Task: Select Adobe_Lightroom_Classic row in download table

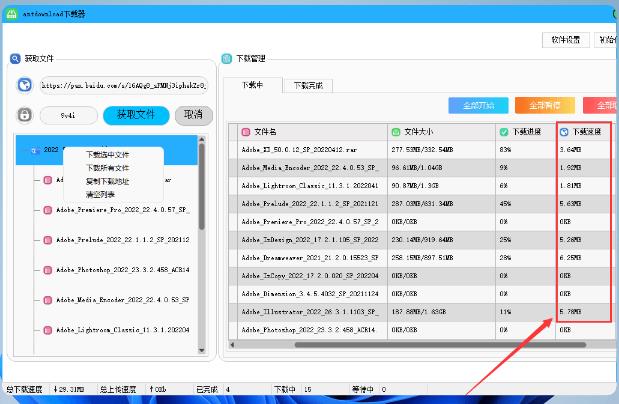Action: click(422, 186)
